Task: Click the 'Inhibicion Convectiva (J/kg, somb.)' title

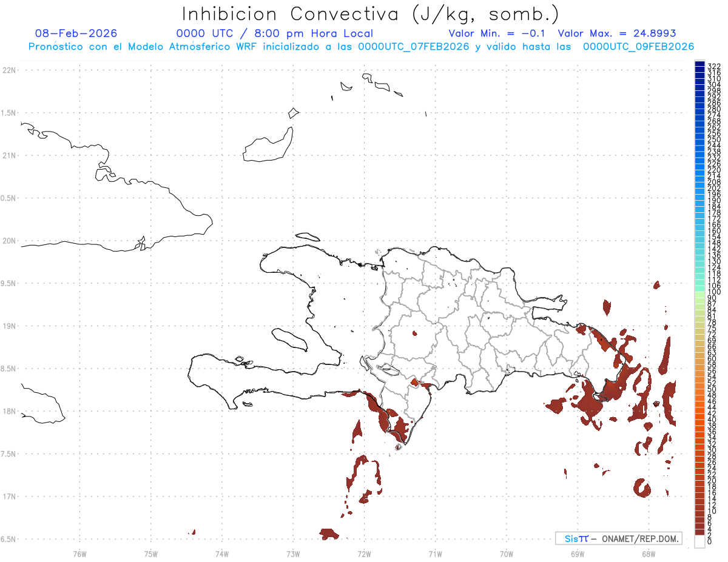Action: click(371, 14)
